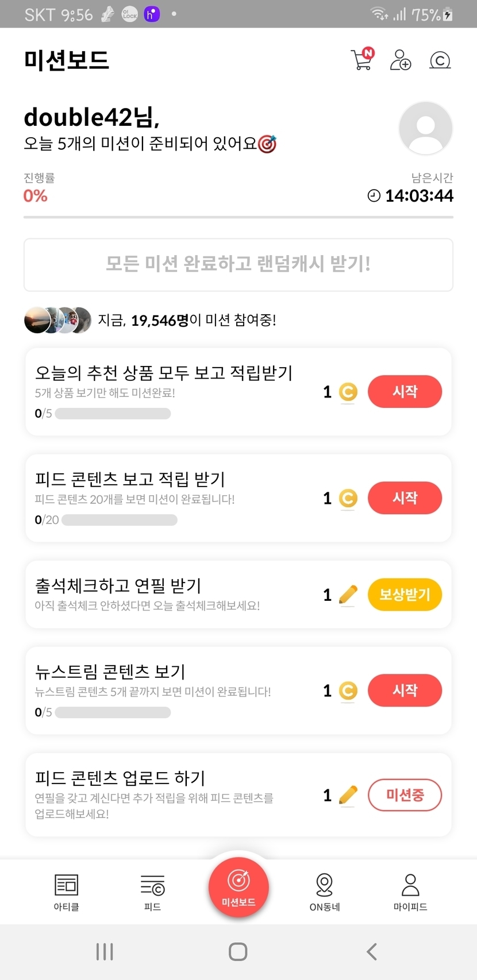The height and width of the screenshot is (980, 477).
Task: Open the shopping cart icon
Action: tap(362, 59)
